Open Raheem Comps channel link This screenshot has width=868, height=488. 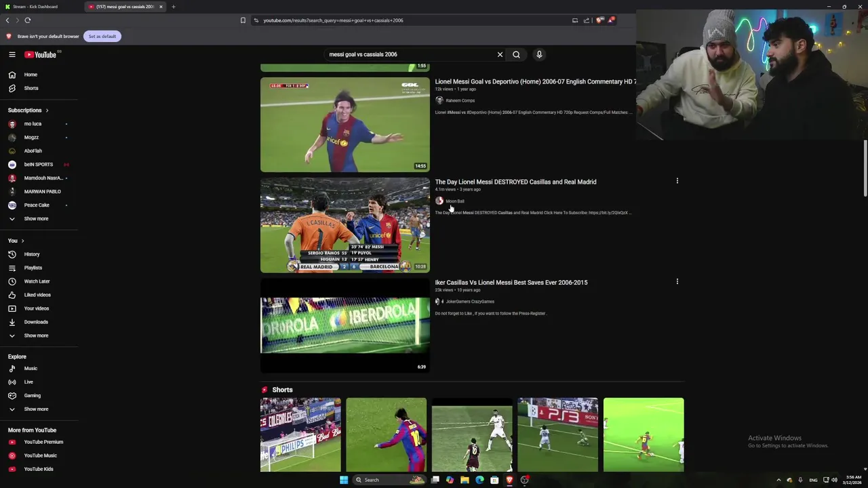460,100
